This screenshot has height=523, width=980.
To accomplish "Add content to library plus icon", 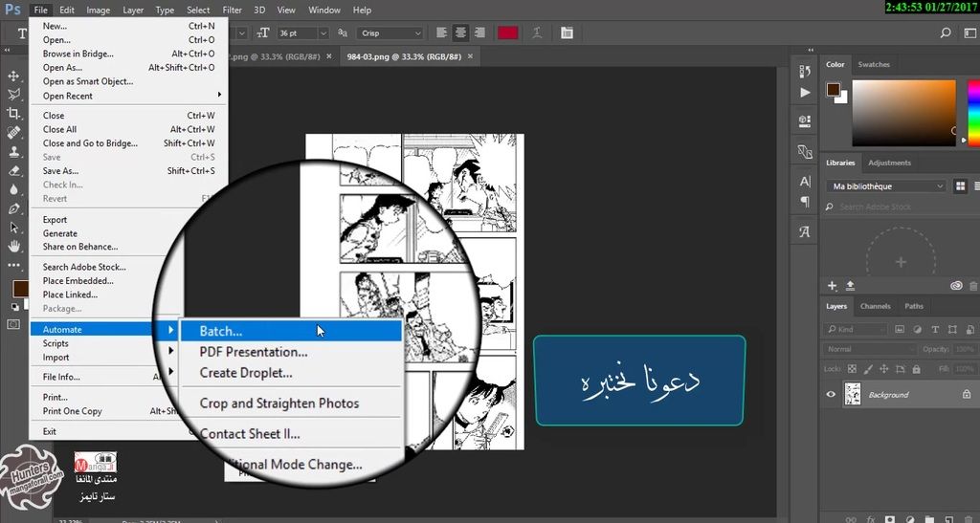I will (832, 286).
